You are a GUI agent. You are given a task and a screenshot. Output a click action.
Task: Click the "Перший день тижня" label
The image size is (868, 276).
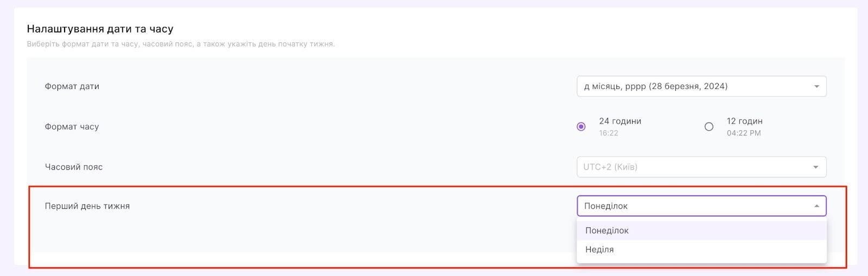[x=87, y=206]
